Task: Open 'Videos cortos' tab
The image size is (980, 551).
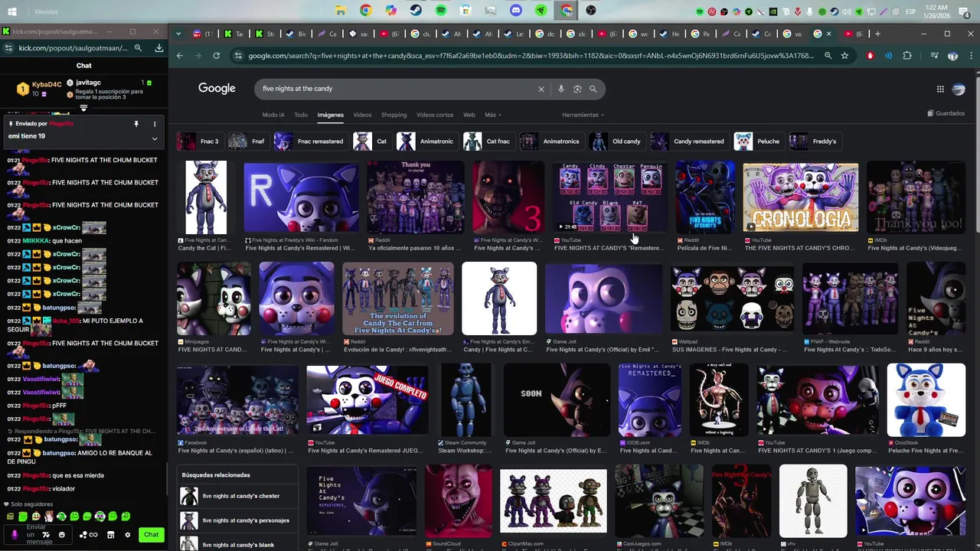Action: pos(435,115)
